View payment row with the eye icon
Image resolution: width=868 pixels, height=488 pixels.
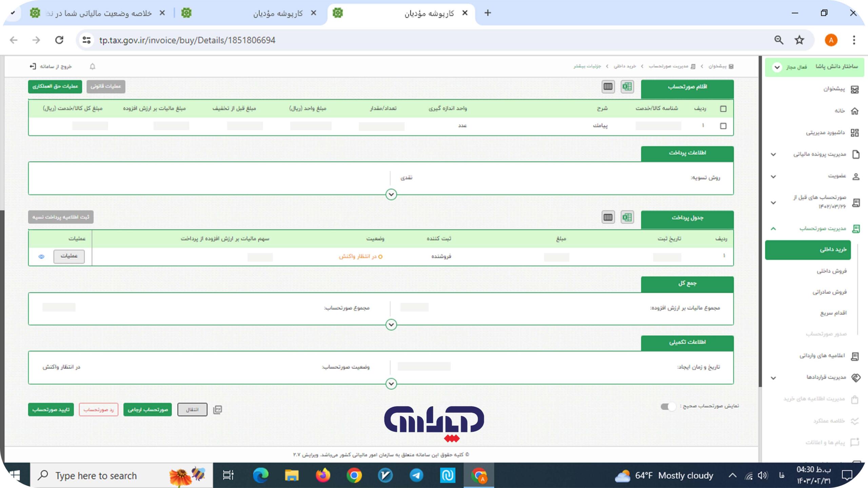[x=41, y=257]
